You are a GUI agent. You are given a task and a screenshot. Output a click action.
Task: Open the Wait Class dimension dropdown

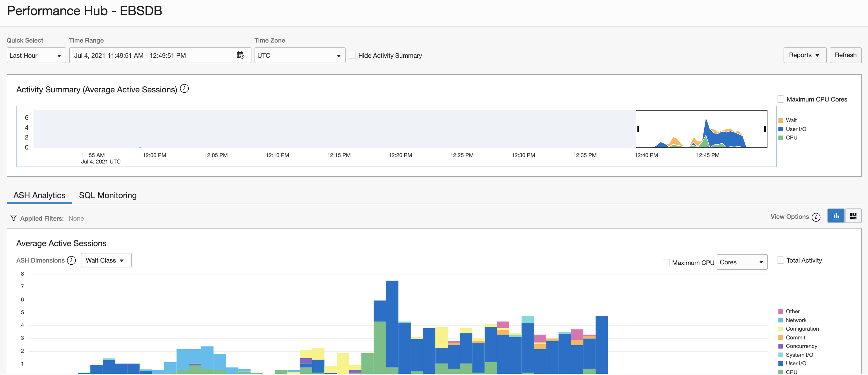(x=106, y=260)
